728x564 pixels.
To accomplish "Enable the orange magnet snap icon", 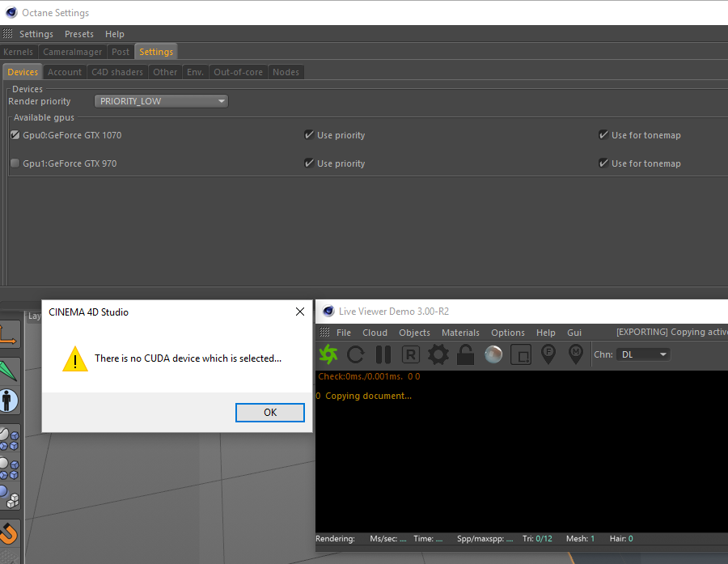I will pyautogui.click(x=9, y=533).
